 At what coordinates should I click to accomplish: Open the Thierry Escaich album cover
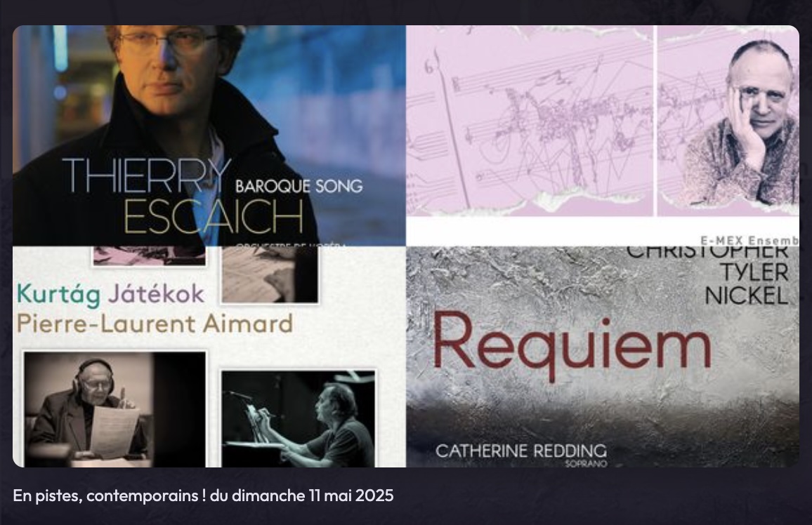[x=209, y=135]
